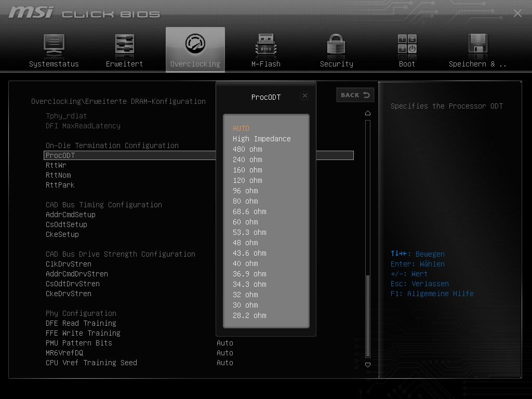The width and height of the screenshot is (532, 399).
Task: Select the CsOdtSetup setting
Action: [66, 224]
